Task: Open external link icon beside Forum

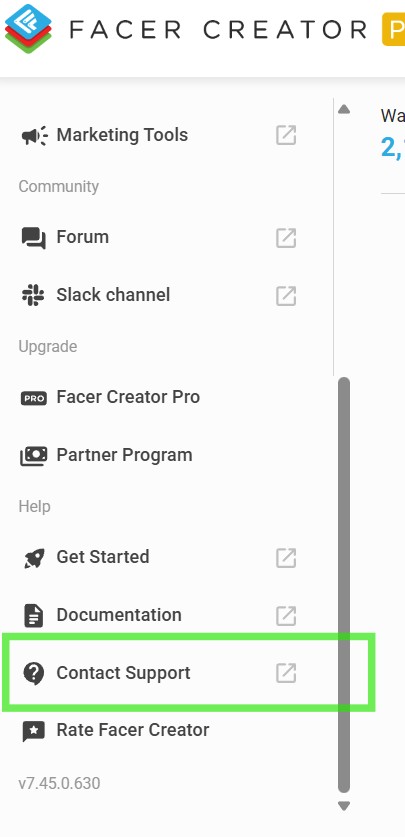Action: tap(286, 238)
